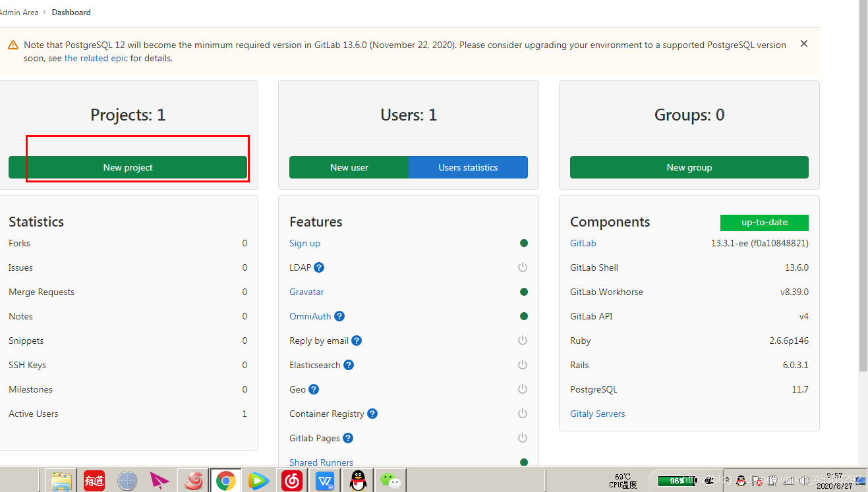
Task: Click the New user button
Action: point(349,167)
